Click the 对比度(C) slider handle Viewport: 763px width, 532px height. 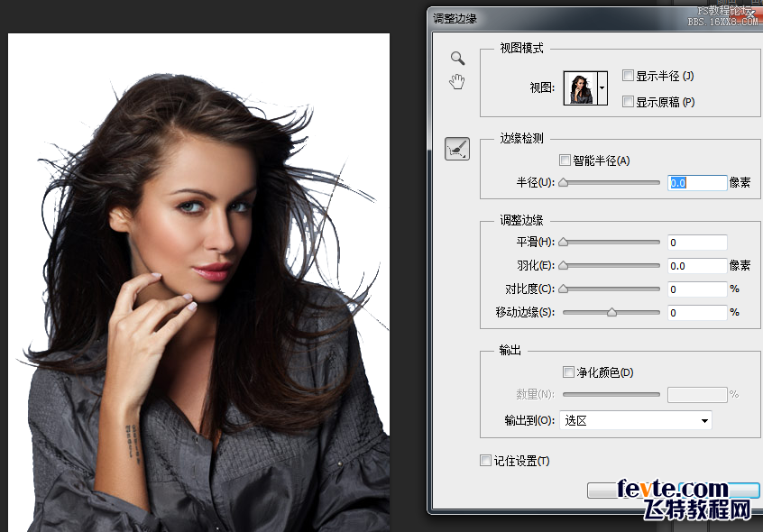(564, 289)
